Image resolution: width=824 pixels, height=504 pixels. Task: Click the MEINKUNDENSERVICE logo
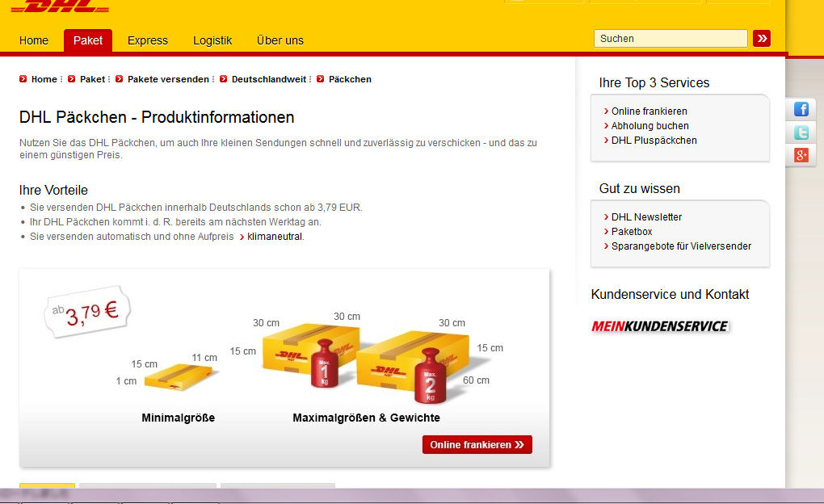[x=660, y=326]
